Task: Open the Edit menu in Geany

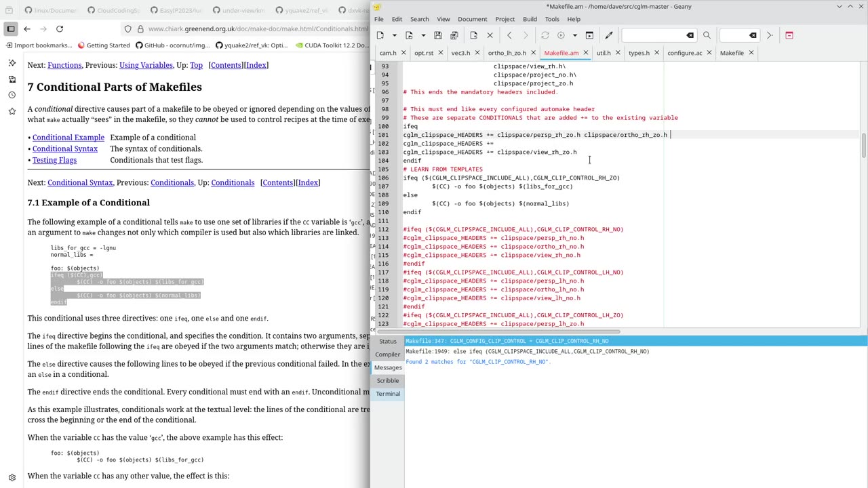Action: point(397,19)
